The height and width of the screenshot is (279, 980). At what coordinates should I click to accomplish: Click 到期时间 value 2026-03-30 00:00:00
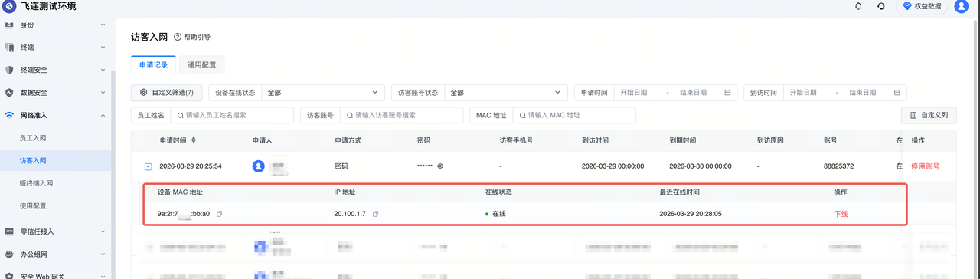[700, 166]
